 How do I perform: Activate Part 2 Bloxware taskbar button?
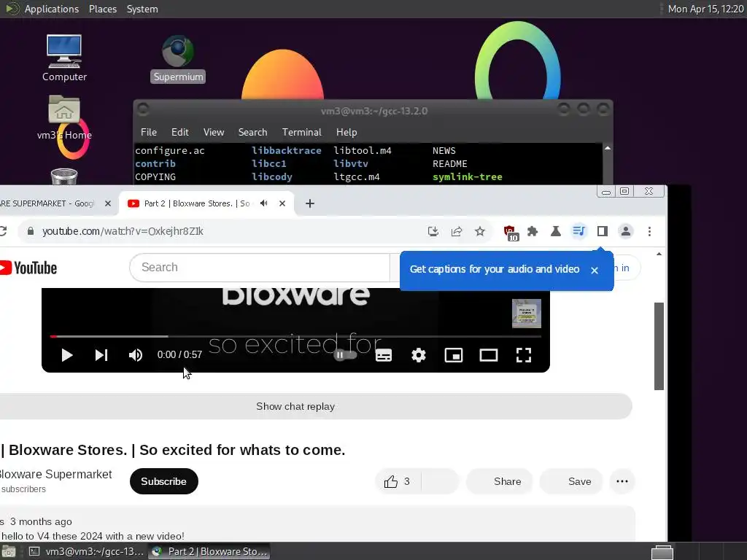click(x=209, y=551)
